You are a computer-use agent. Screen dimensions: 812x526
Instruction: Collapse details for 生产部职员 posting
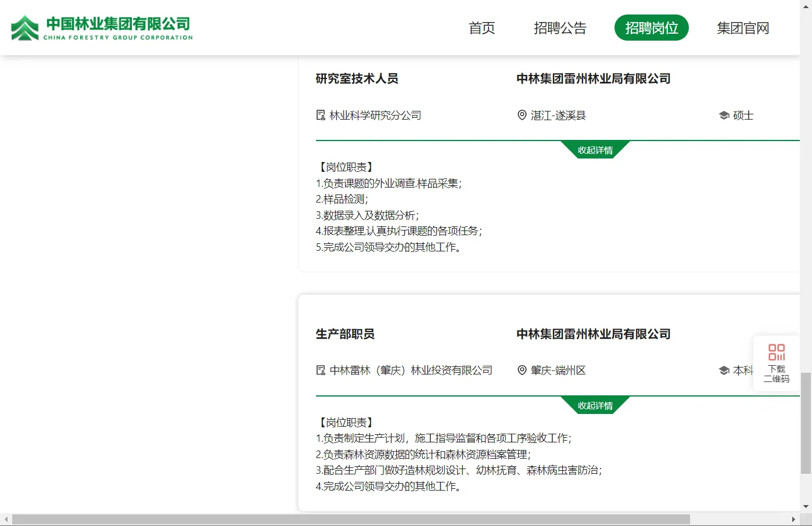[595, 405]
